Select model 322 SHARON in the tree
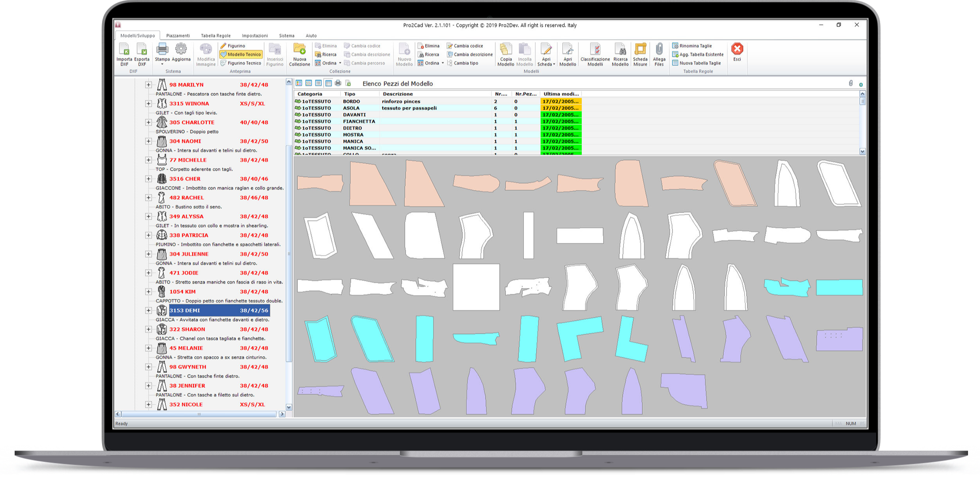Image resolution: width=980 pixels, height=478 pixels. pos(187,329)
